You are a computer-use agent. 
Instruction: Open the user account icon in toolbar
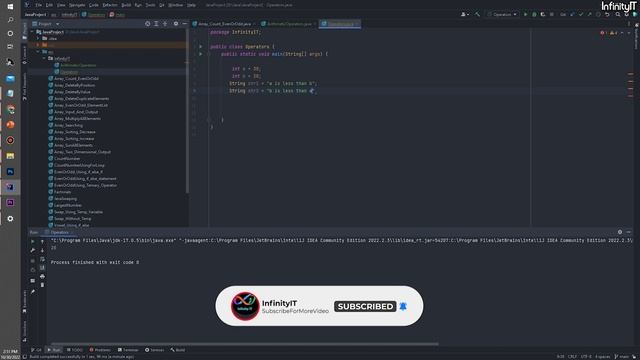click(464, 14)
